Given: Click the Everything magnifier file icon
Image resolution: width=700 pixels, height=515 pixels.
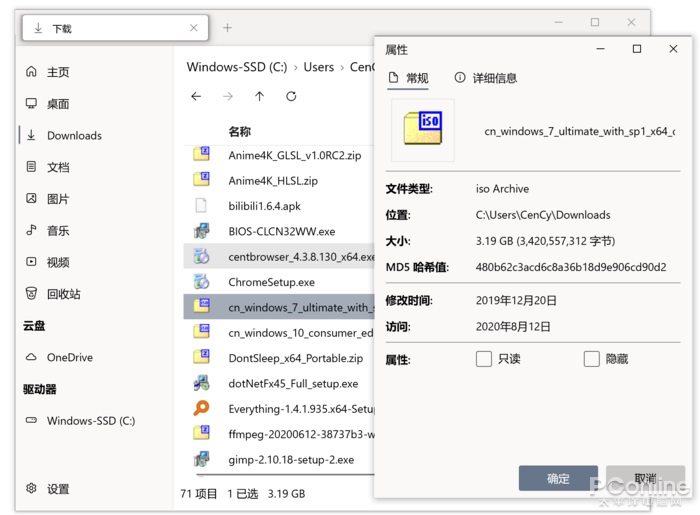Looking at the screenshot, I should (201, 408).
